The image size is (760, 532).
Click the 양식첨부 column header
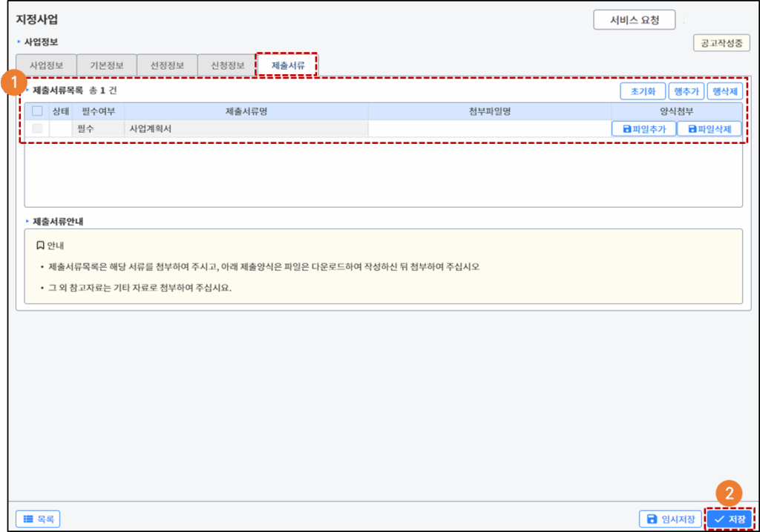click(677, 111)
